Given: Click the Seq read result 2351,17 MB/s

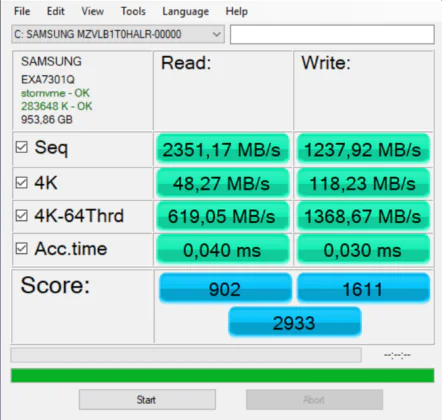Looking at the screenshot, I should 222,149.
